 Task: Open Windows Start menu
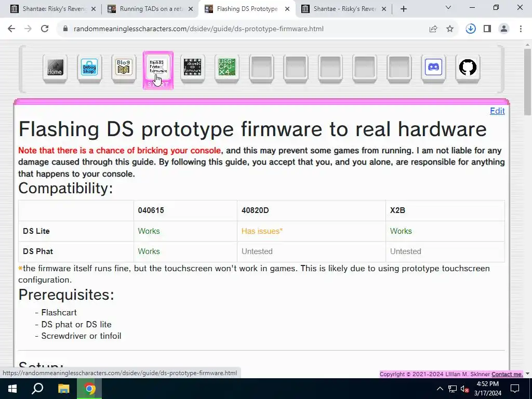point(12,389)
